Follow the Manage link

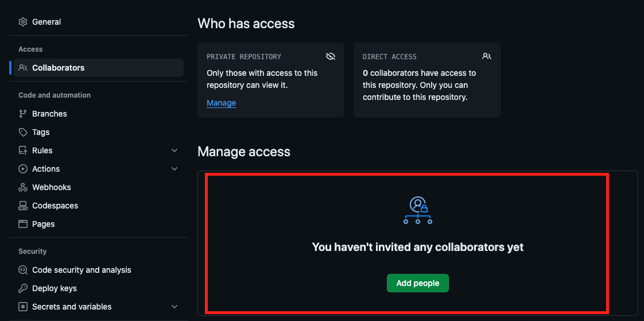pyautogui.click(x=222, y=103)
